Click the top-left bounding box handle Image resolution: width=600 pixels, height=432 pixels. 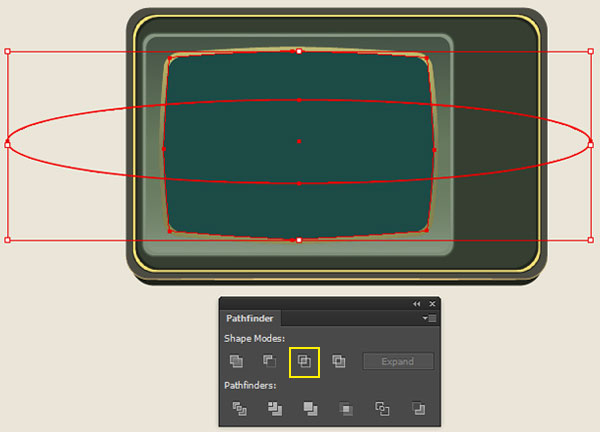pyautogui.click(x=7, y=51)
